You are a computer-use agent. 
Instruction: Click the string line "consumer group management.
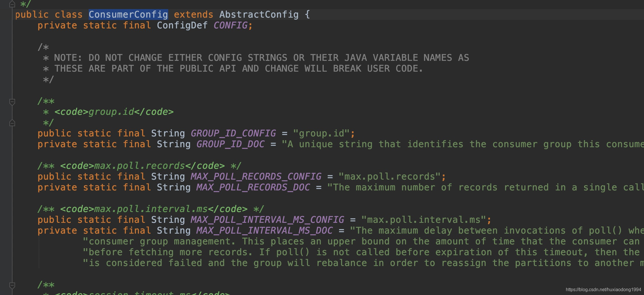(x=361, y=241)
